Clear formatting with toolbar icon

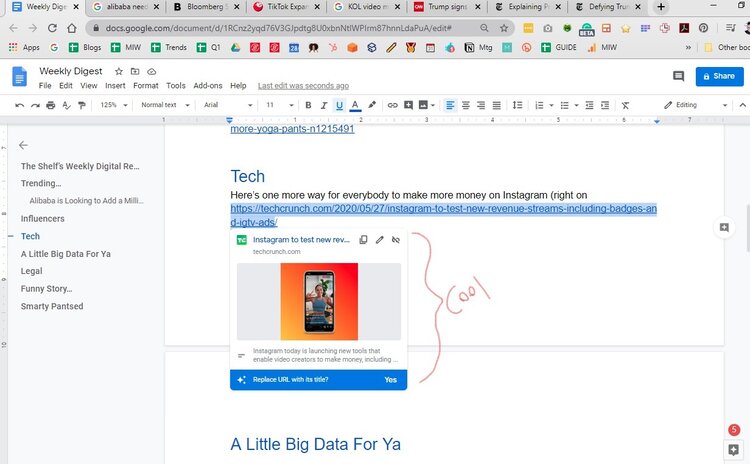click(625, 105)
